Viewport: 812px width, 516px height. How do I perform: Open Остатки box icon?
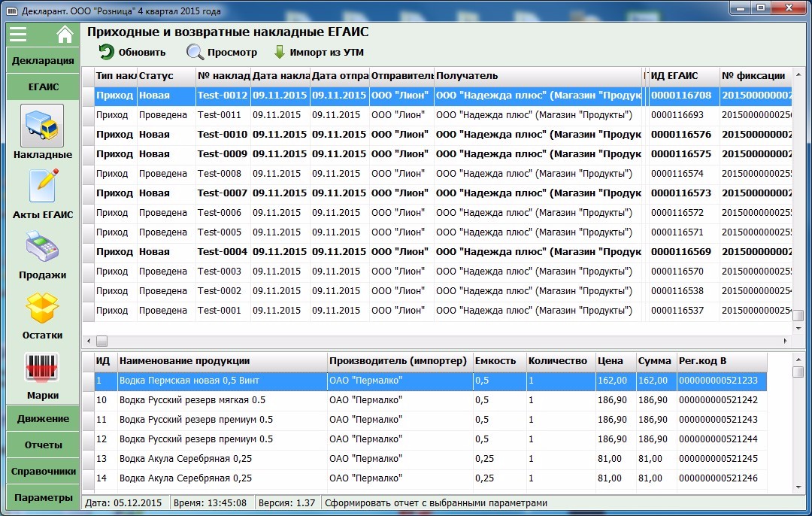click(x=42, y=307)
